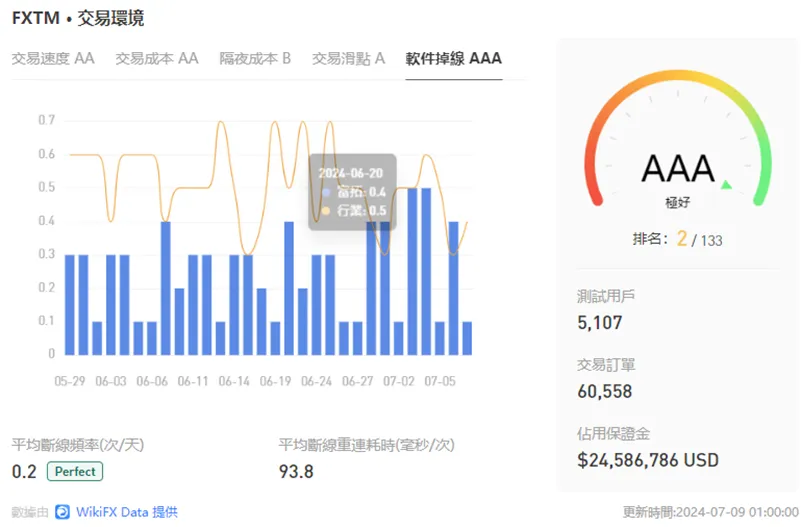The width and height of the screenshot is (801, 527).
Task: Click the 0.4 y-axis label
Action: (46, 221)
